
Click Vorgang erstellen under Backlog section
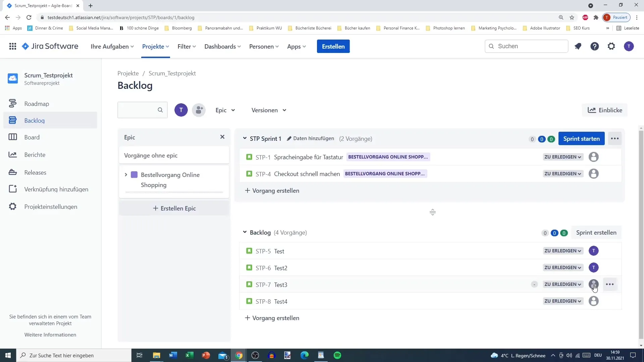pyautogui.click(x=272, y=317)
